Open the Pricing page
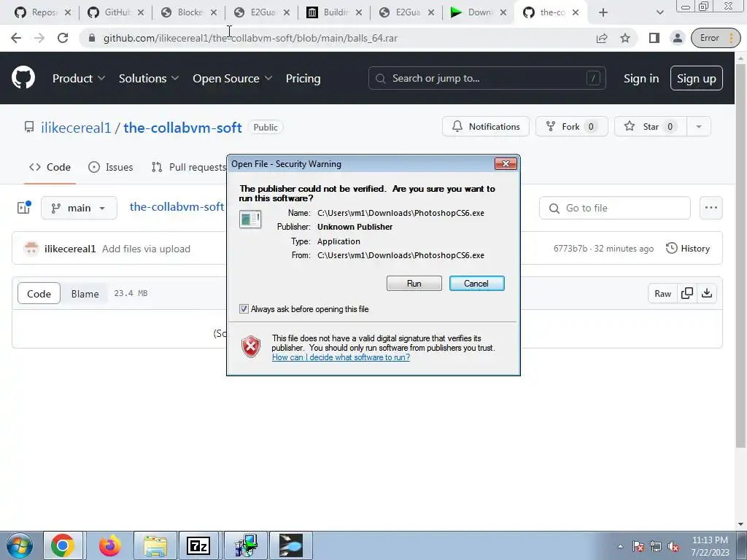This screenshot has width=747, height=560. click(x=303, y=79)
